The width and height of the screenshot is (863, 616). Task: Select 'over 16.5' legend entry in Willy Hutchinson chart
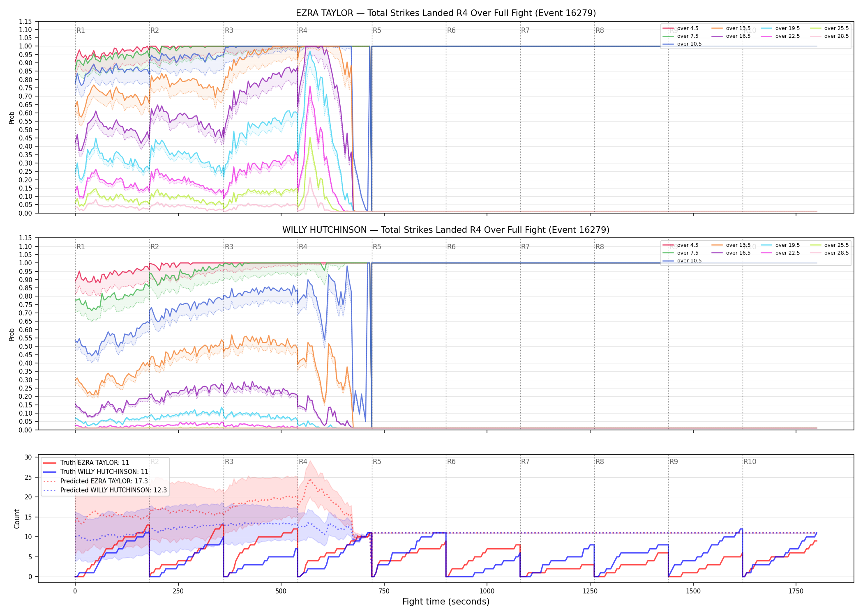[731, 253]
